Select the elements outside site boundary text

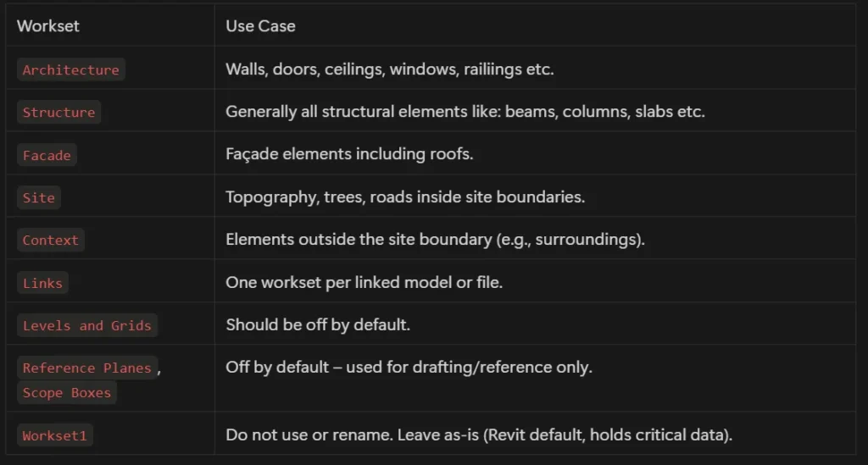tap(435, 240)
